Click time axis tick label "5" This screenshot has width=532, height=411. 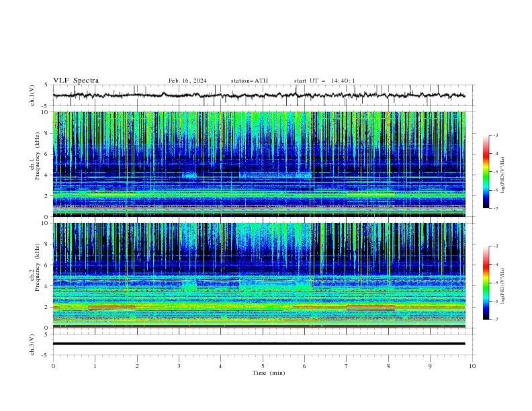pos(263,366)
